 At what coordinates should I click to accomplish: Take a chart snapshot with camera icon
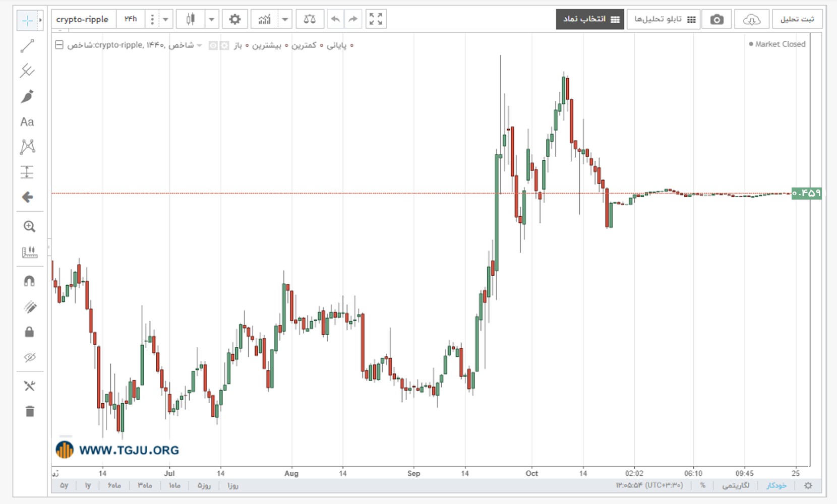(x=716, y=19)
